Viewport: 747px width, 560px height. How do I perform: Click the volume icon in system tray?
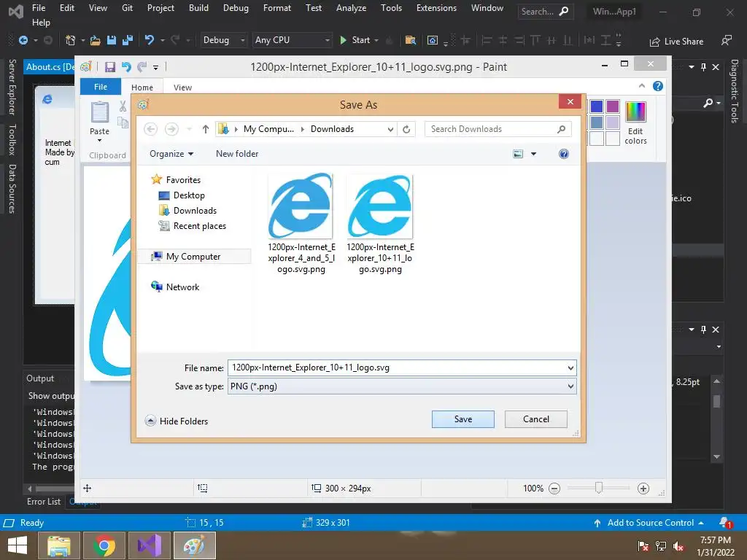click(x=678, y=546)
